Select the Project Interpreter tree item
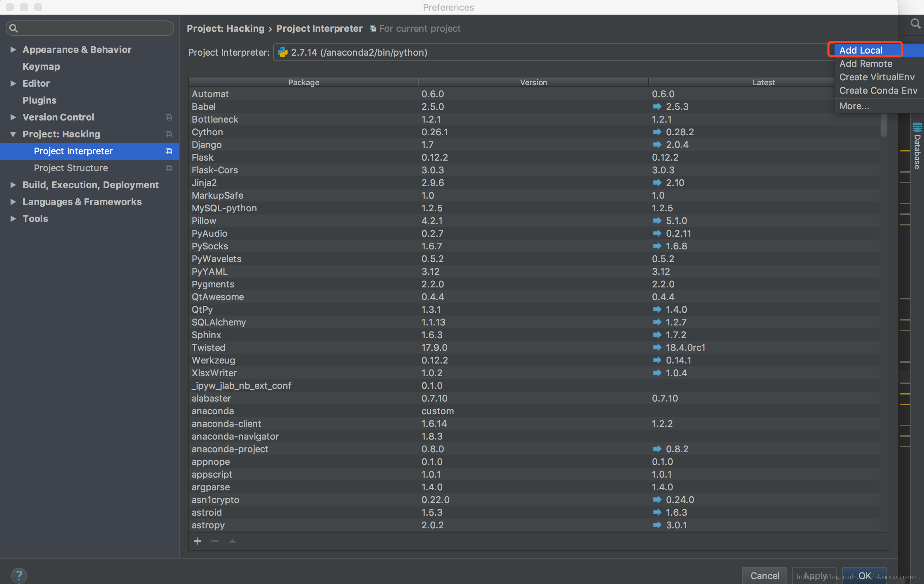This screenshot has height=584, width=924. (73, 151)
